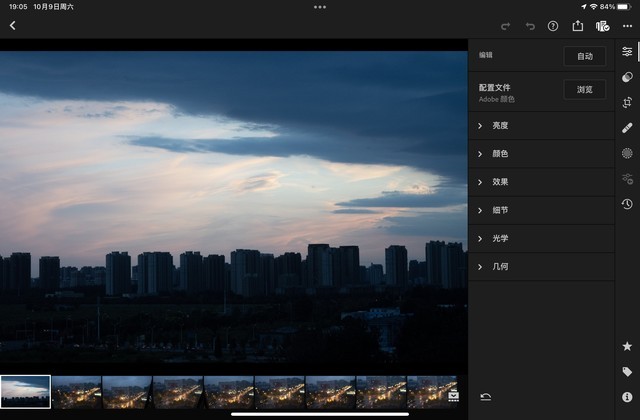Select the second filmstrip thumbnail
The height and width of the screenshot is (420, 640).
[76, 392]
